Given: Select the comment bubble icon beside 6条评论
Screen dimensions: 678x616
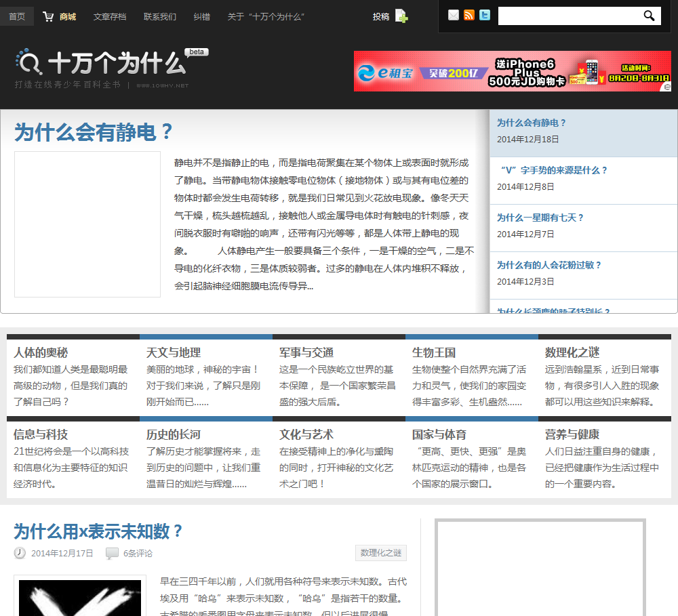Looking at the screenshot, I should 112,553.
